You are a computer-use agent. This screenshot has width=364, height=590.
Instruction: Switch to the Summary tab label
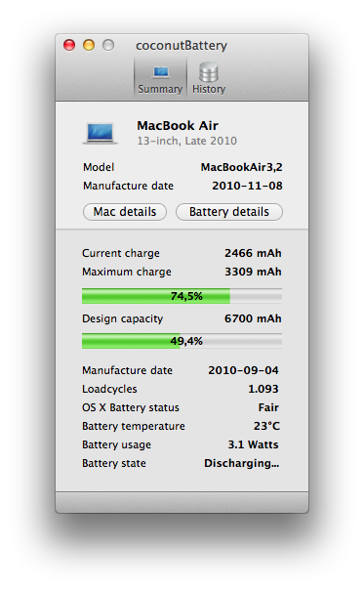(160, 89)
